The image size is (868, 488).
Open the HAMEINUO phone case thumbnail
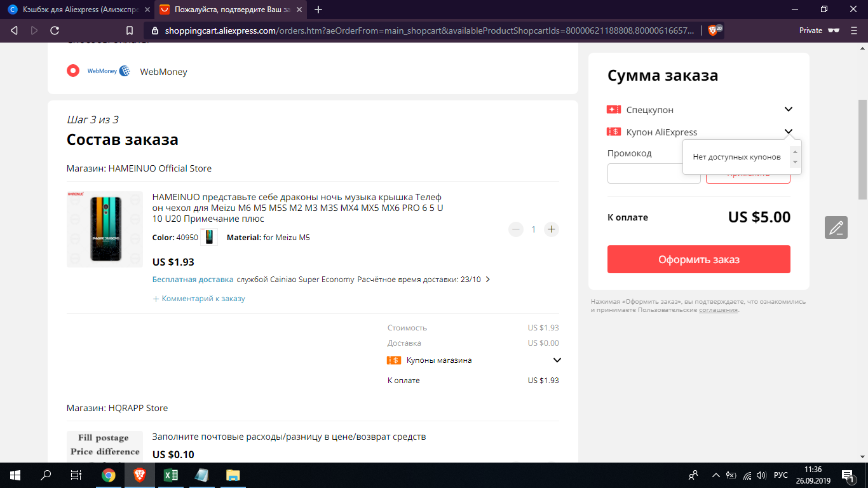tap(105, 229)
